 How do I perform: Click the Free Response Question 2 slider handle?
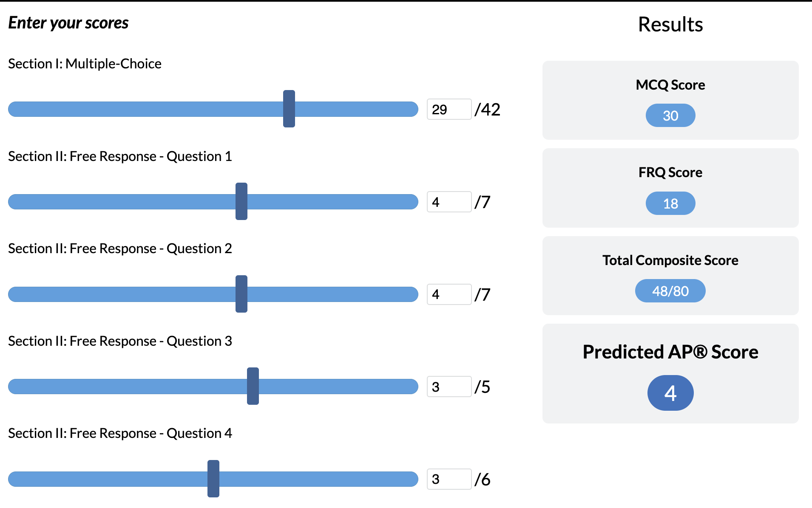click(x=241, y=294)
